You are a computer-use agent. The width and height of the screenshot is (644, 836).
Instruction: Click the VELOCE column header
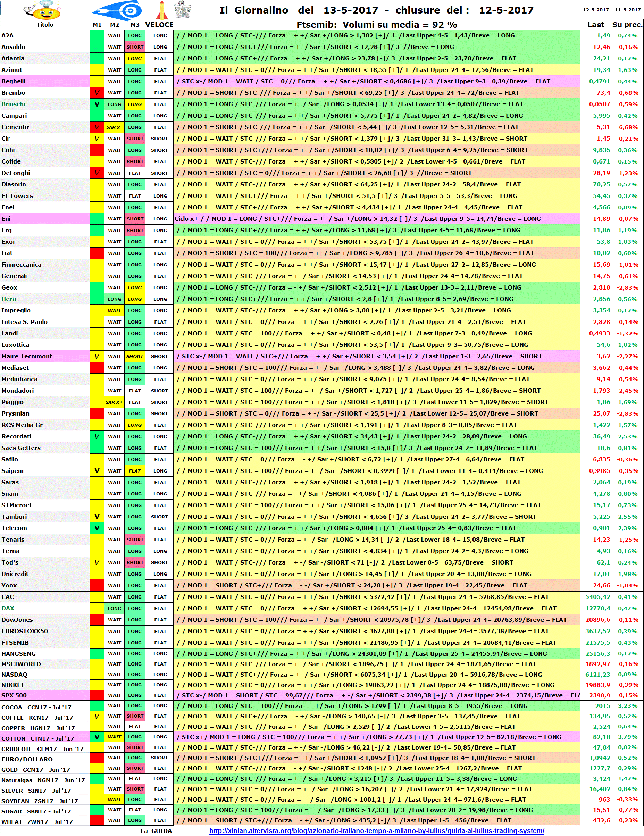pyautogui.click(x=160, y=25)
